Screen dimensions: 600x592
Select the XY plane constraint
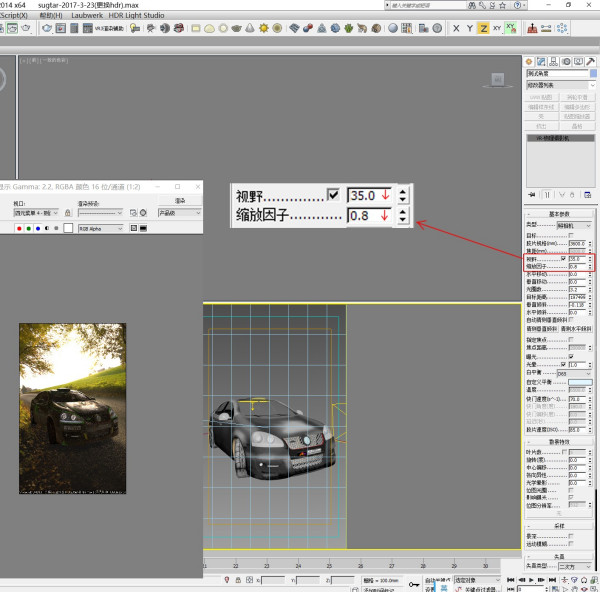click(497, 28)
